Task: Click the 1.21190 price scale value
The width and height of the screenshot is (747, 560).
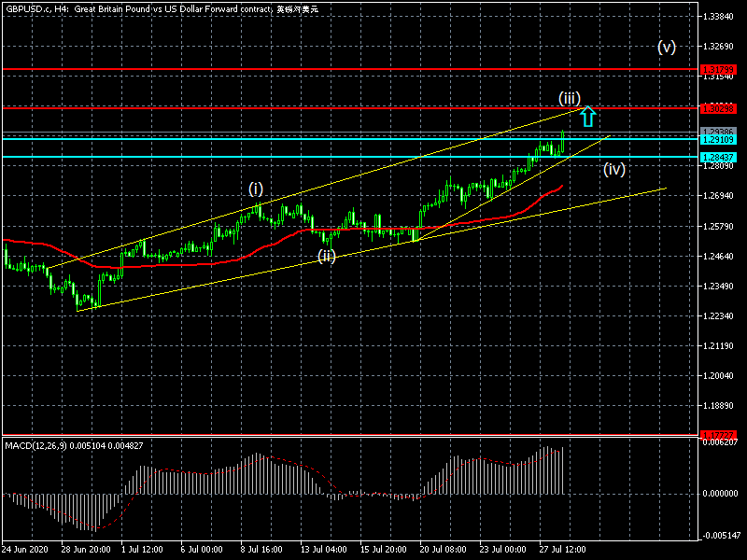Action: point(718,345)
